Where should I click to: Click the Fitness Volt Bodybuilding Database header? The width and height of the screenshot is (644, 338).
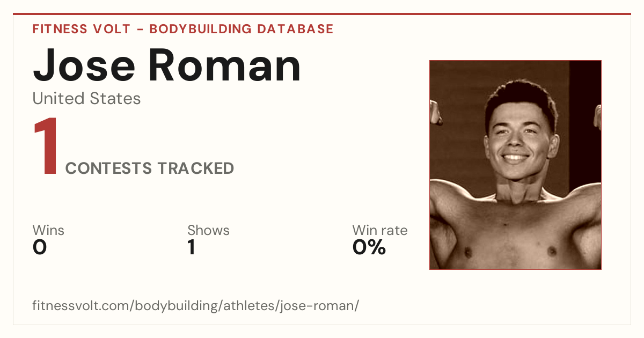click(x=183, y=29)
